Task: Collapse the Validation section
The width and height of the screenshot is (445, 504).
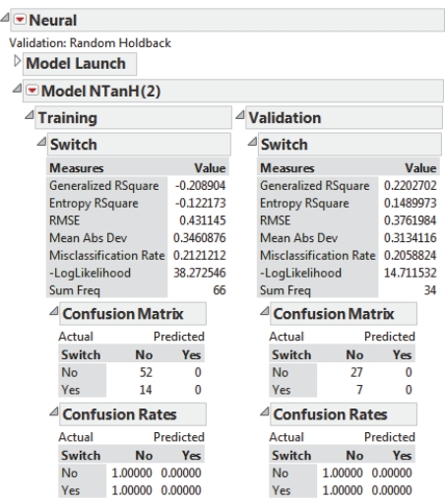Action: click(240, 115)
